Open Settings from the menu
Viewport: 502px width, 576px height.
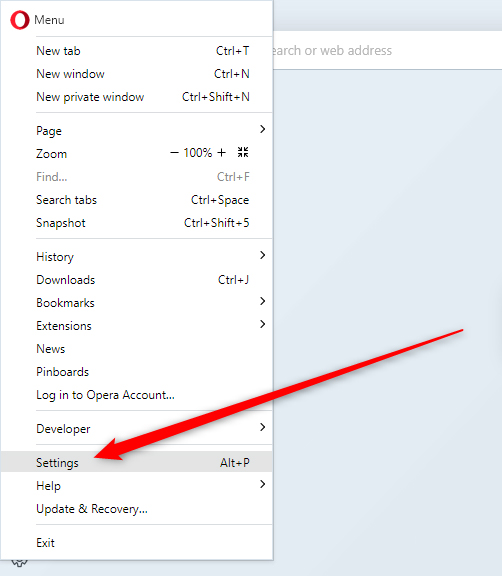(x=137, y=462)
